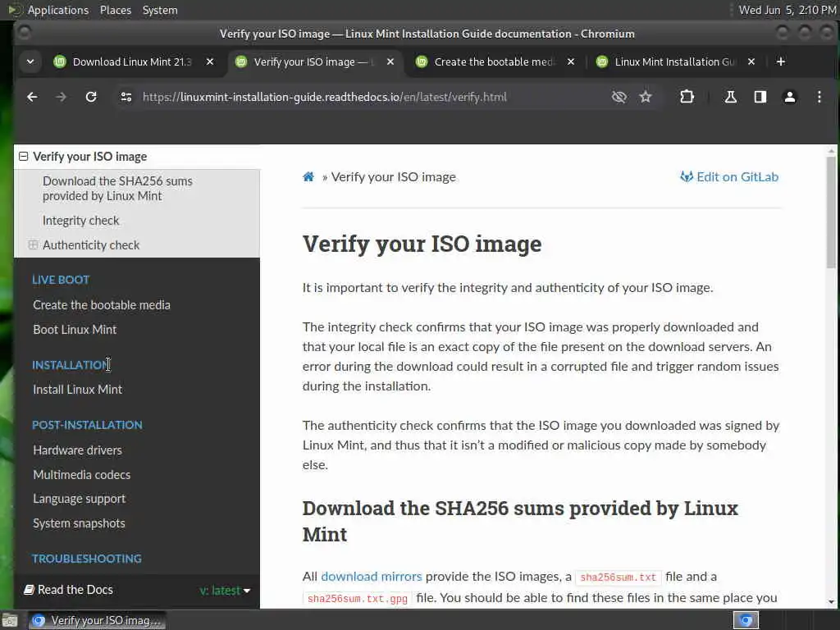Click the workspace switcher icon in bottom panel
This screenshot has height=630, width=840.
click(746, 620)
